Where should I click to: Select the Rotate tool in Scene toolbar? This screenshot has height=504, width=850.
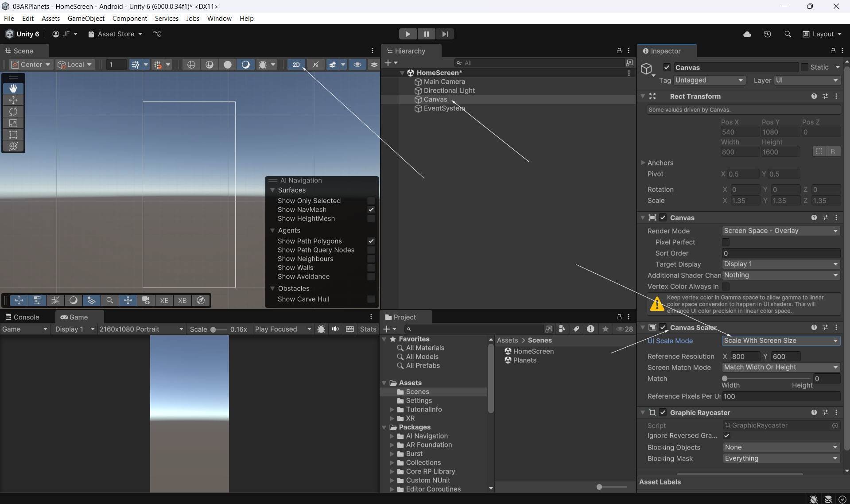click(13, 112)
